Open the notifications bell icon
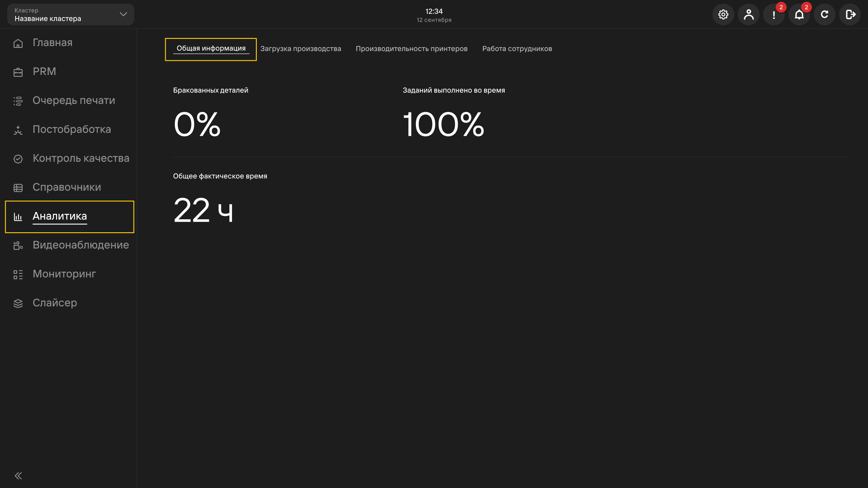Image resolution: width=868 pixels, height=488 pixels. pos(799,14)
